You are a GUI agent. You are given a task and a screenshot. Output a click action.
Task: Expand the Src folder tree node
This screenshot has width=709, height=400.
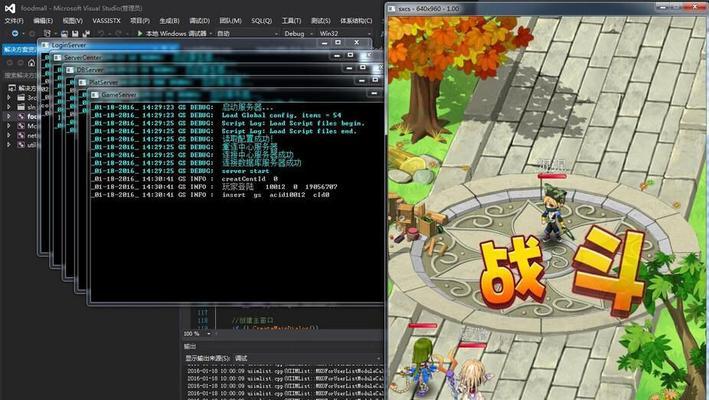click(8, 97)
